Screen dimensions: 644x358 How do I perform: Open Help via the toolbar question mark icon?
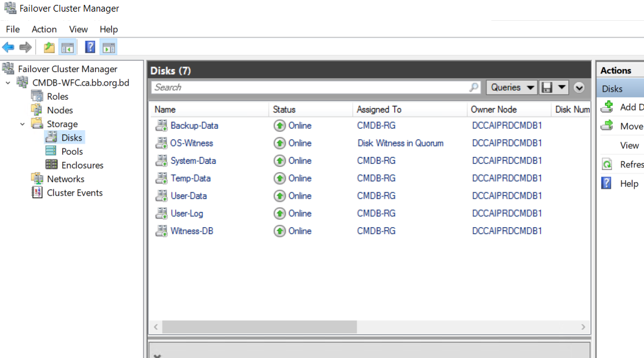click(x=90, y=47)
